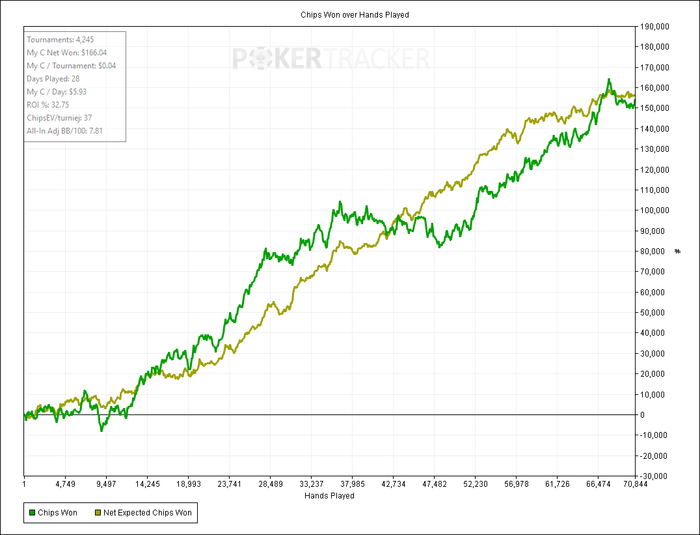Click the ChipsEV/turniej: 37 stat

tap(59, 118)
